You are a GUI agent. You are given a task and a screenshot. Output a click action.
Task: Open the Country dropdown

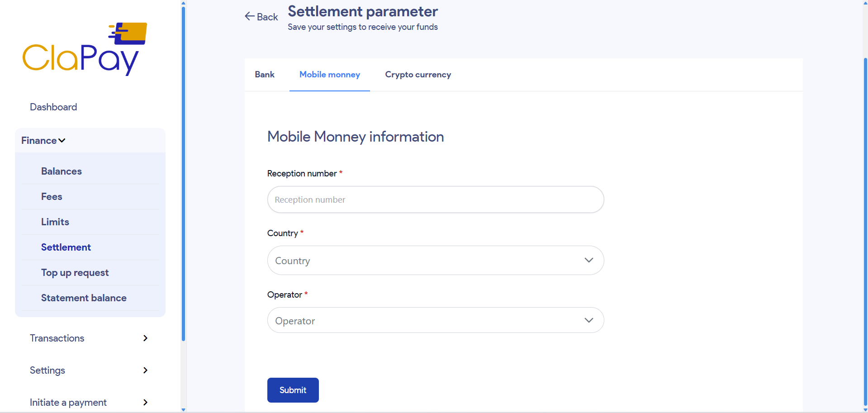tap(435, 260)
